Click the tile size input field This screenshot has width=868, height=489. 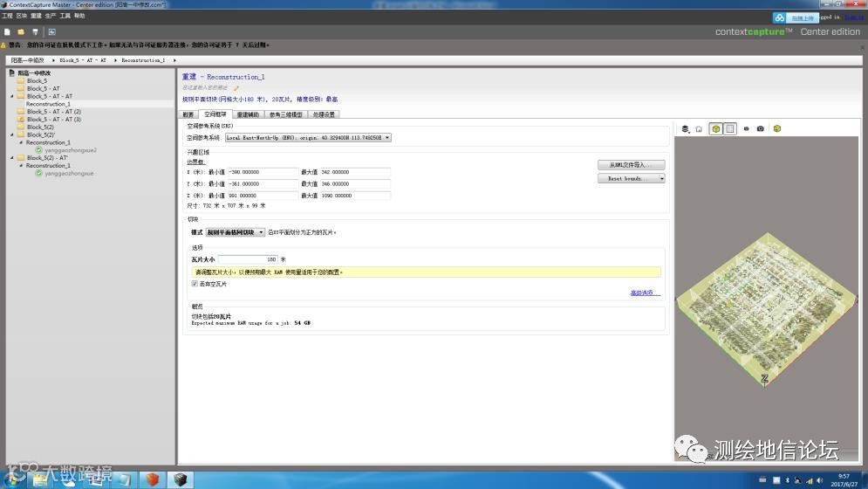(248, 259)
